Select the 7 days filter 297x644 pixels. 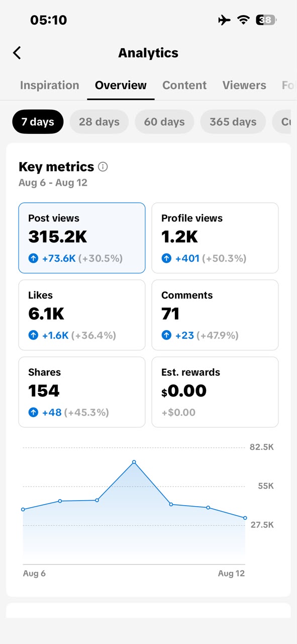tap(38, 122)
